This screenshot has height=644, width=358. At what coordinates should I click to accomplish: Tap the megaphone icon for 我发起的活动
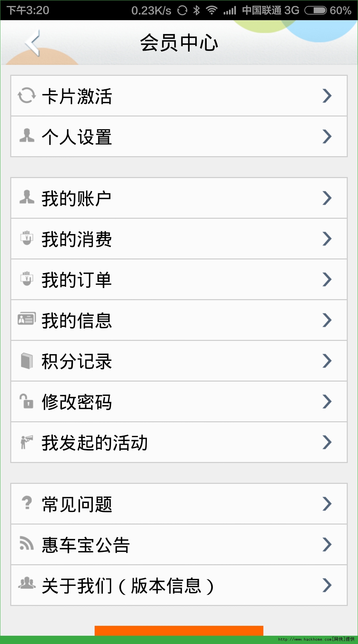click(26, 442)
